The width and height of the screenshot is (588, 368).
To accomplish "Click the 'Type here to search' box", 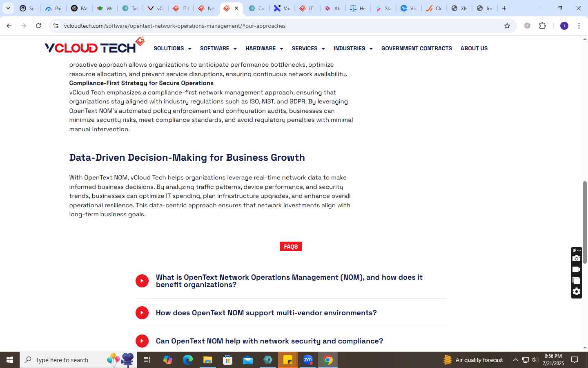I will 78,360.
